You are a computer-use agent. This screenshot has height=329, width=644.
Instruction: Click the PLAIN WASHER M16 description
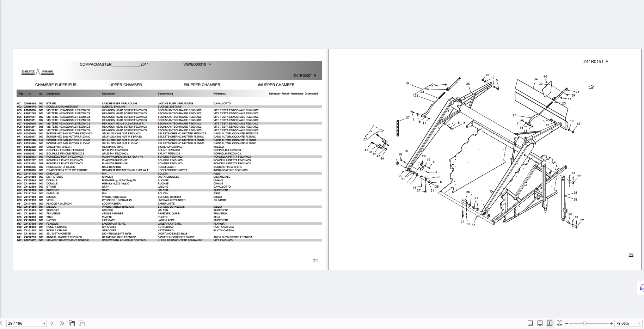click(115, 164)
